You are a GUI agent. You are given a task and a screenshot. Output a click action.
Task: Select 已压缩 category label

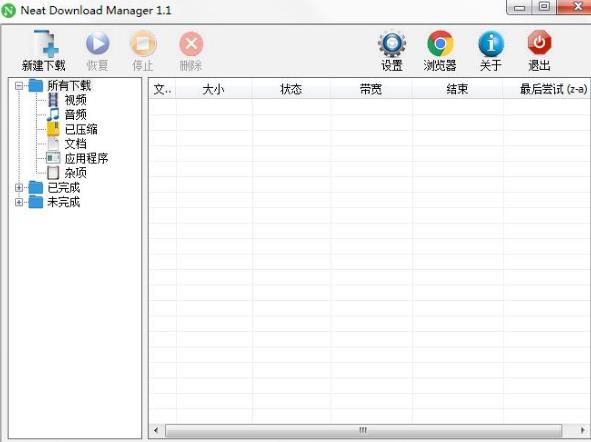coord(81,129)
